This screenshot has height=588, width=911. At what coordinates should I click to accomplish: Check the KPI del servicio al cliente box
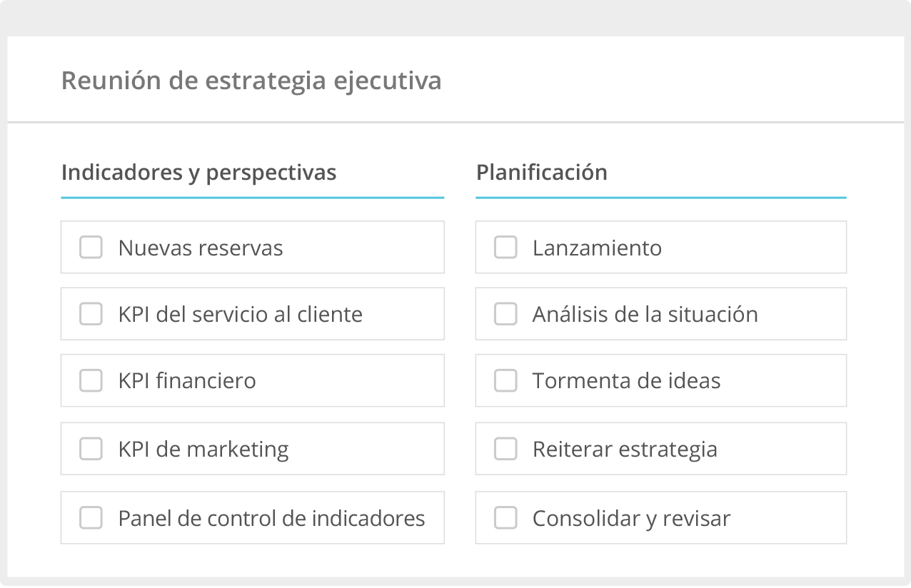91,314
